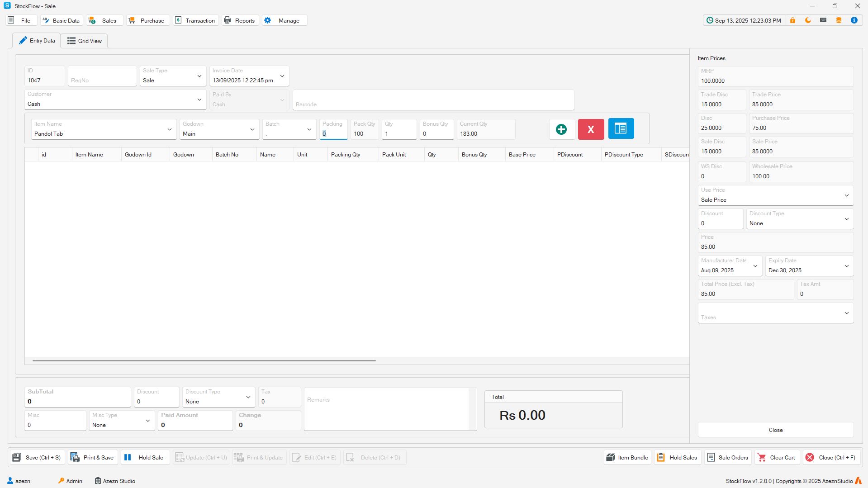The image size is (868, 488).
Task: Click the blue item prices panel button
Action: pos(621,129)
